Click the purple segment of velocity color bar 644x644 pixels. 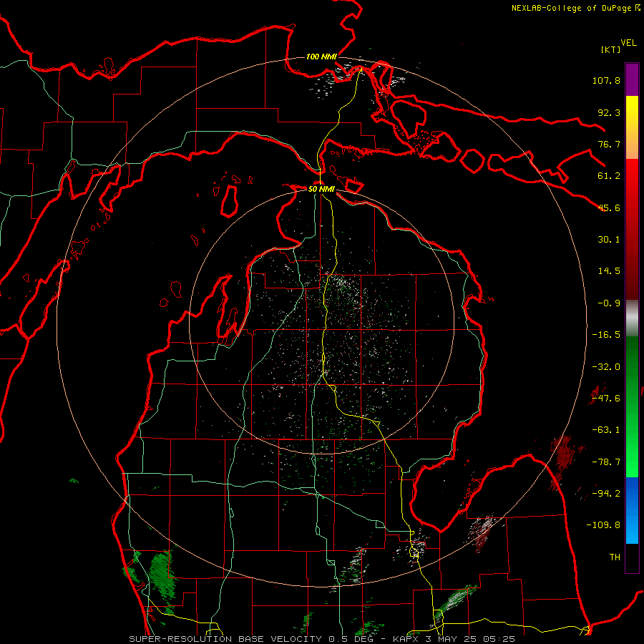[632, 79]
